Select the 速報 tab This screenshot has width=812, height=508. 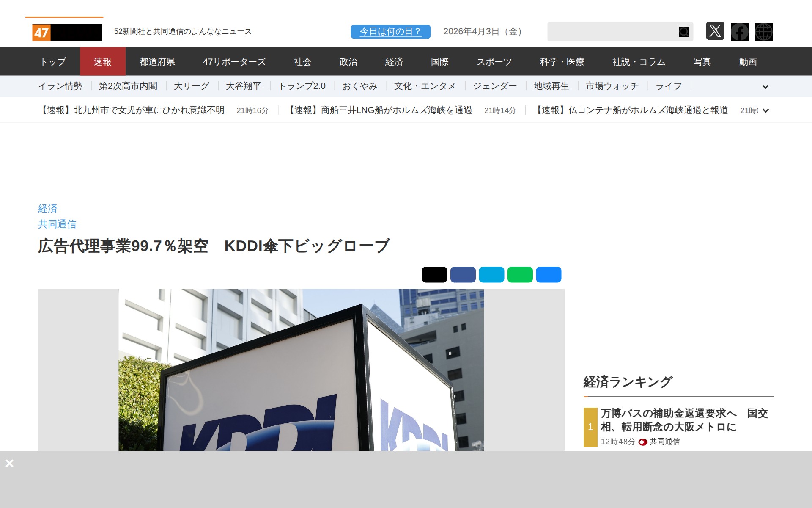[102, 62]
